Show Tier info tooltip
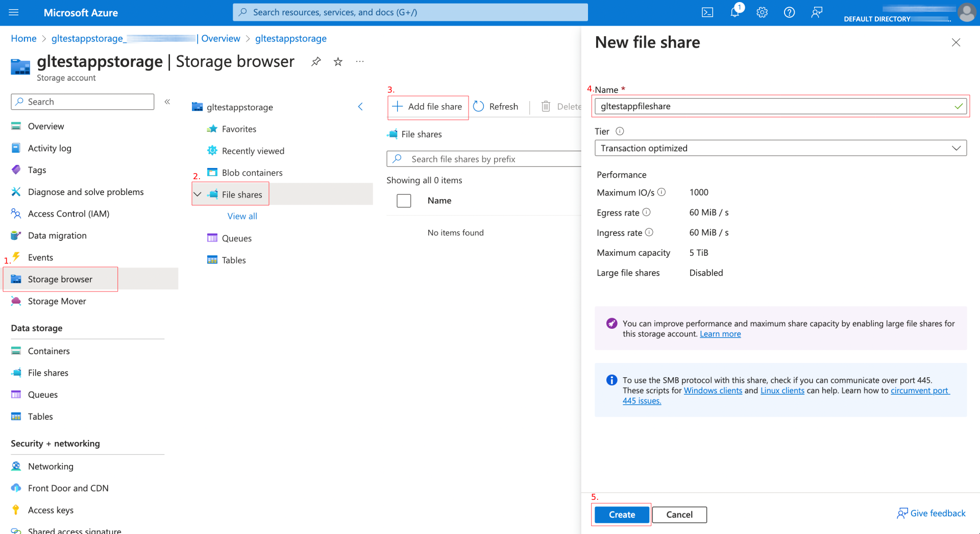The width and height of the screenshot is (980, 534). (620, 131)
